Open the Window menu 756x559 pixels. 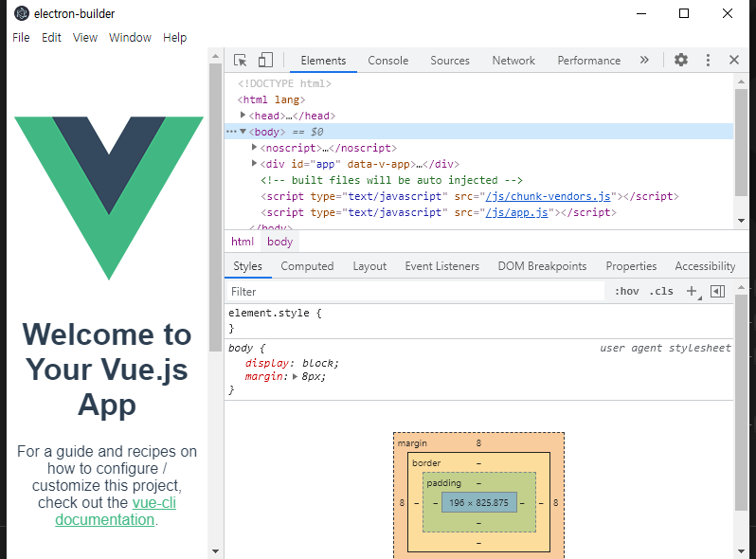click(130, 38)
